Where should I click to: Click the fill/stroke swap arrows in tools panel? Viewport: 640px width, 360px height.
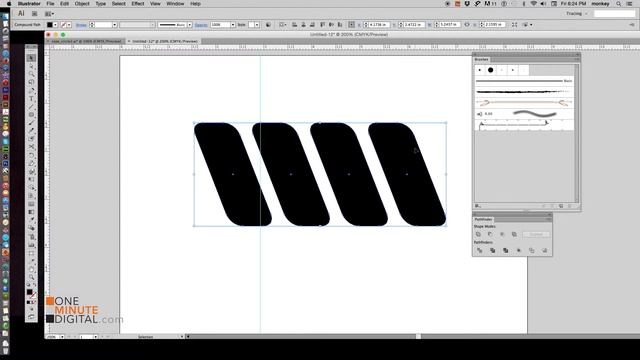(34, 285)
